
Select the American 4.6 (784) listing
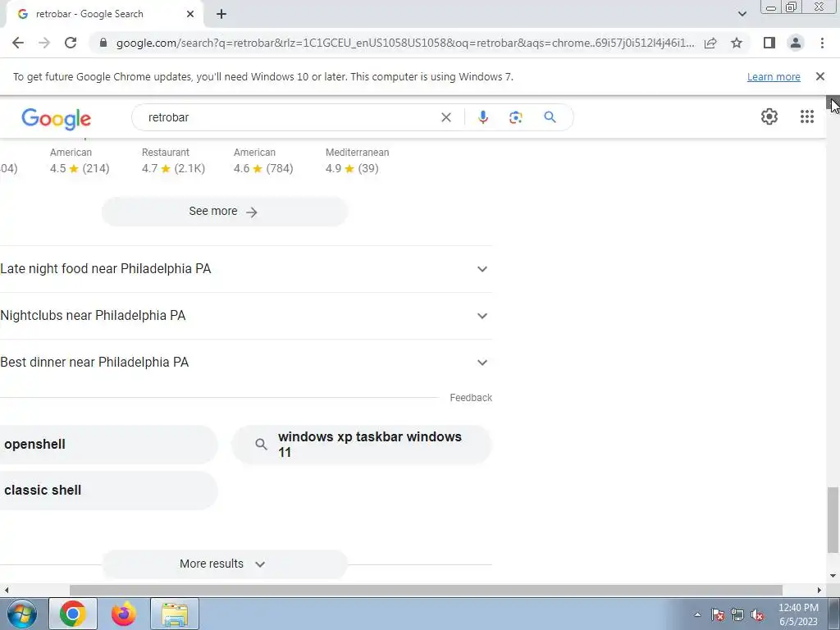(x=263, y=161)
